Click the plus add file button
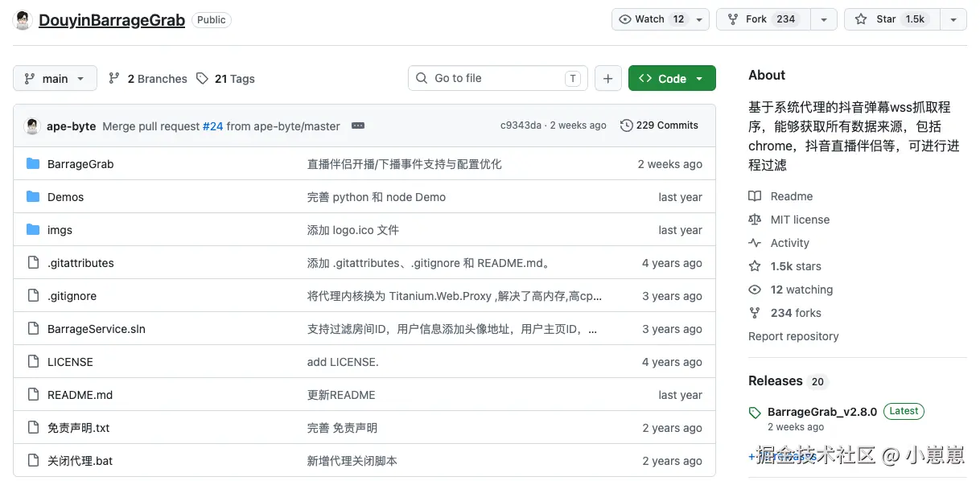The width and height of the screenshot is (980, 481). (607, 78)
